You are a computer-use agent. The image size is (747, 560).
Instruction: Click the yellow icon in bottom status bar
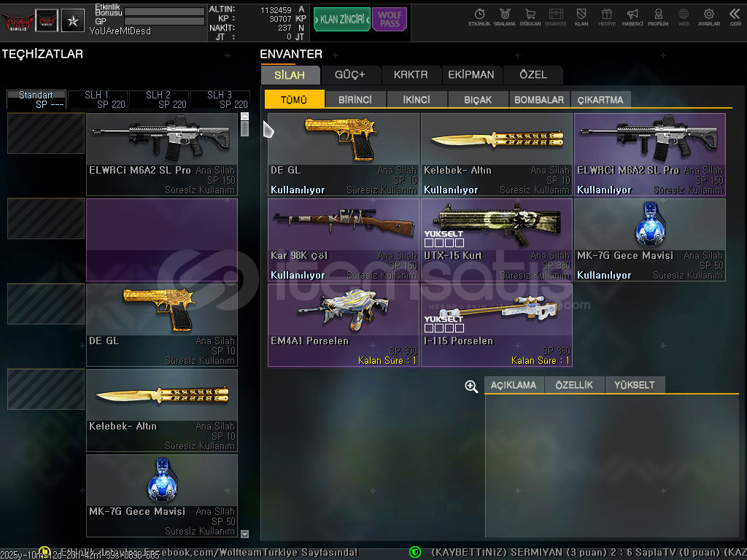(44, 551)
